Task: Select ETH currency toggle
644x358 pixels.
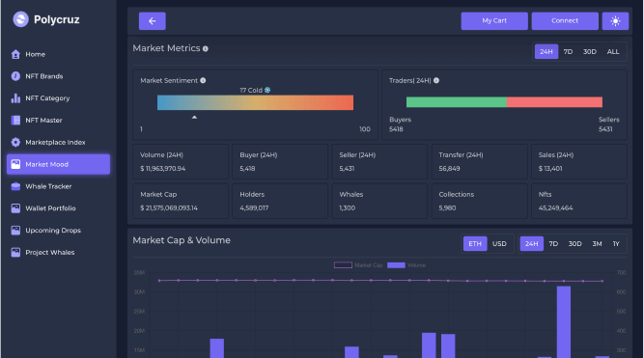Action: (475, 244)
